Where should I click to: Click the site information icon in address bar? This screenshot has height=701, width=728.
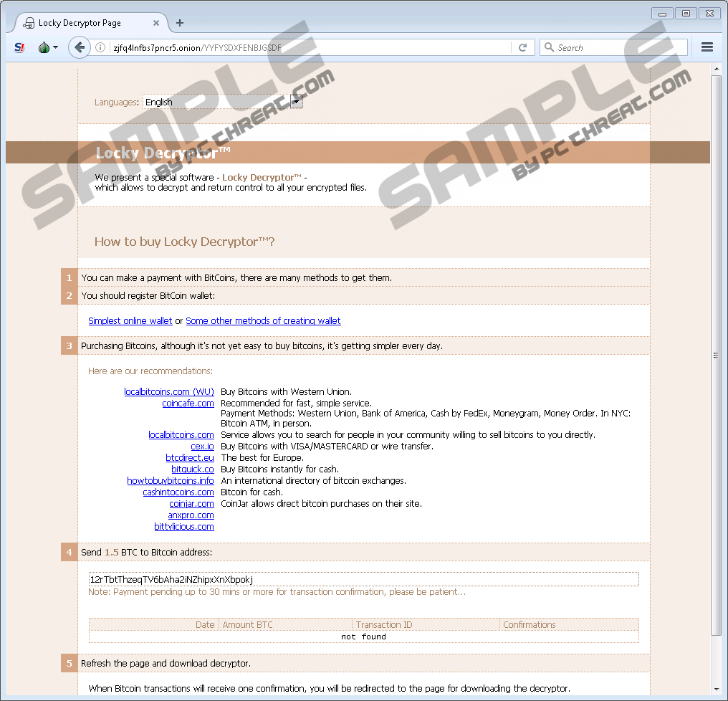click(101, 48)
